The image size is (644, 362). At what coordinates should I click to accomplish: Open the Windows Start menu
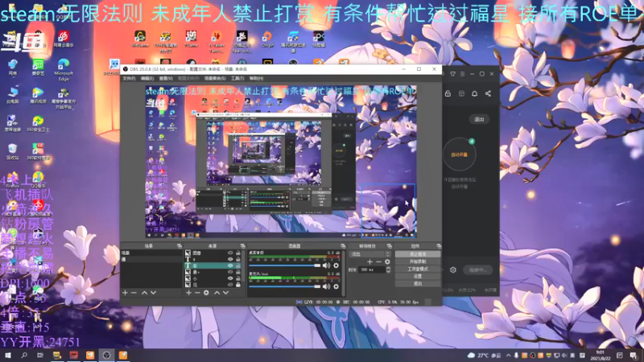point(8,355)
